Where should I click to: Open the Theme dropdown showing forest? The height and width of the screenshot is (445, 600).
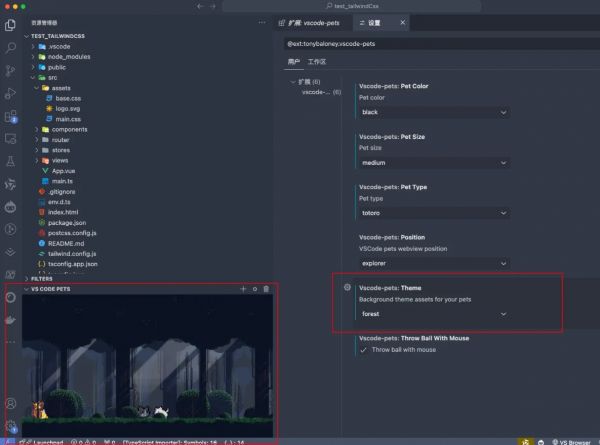pyautogui.click(x=434, y=314)
